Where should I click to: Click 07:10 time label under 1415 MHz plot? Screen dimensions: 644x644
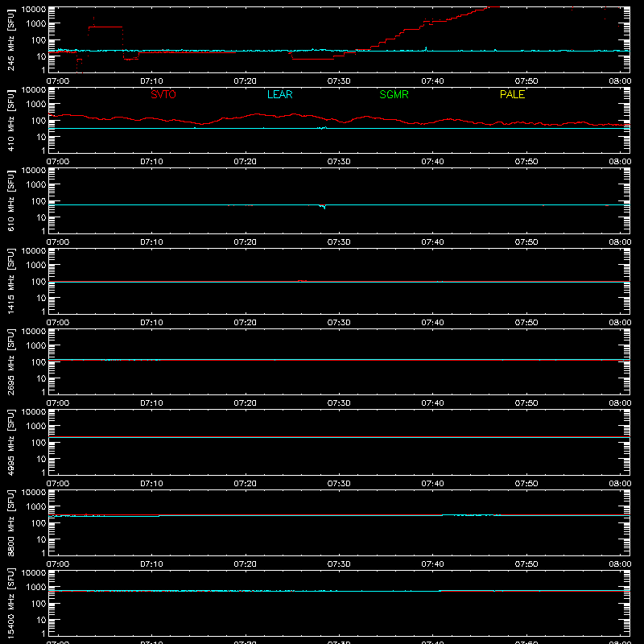click(151, 323)
